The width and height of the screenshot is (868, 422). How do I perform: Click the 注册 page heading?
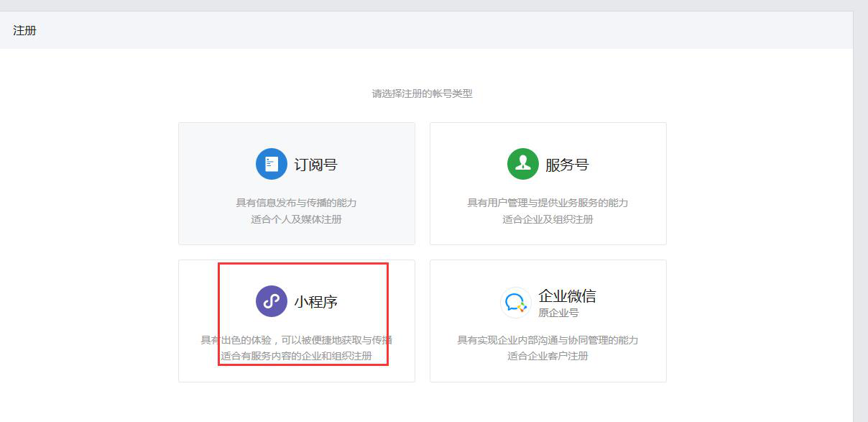[x=24, y=30]
